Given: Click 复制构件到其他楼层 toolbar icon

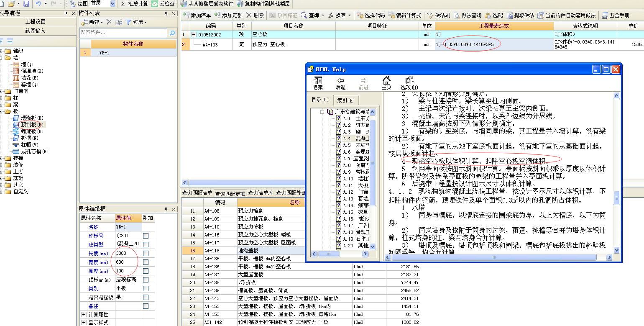Looking at the screenshot, I should (240, 3).
